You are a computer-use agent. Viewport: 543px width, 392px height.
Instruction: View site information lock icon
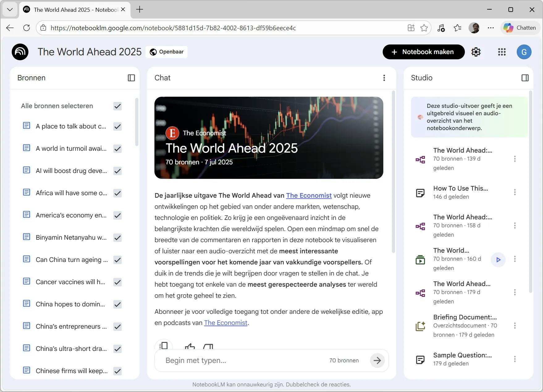(44, 28)
